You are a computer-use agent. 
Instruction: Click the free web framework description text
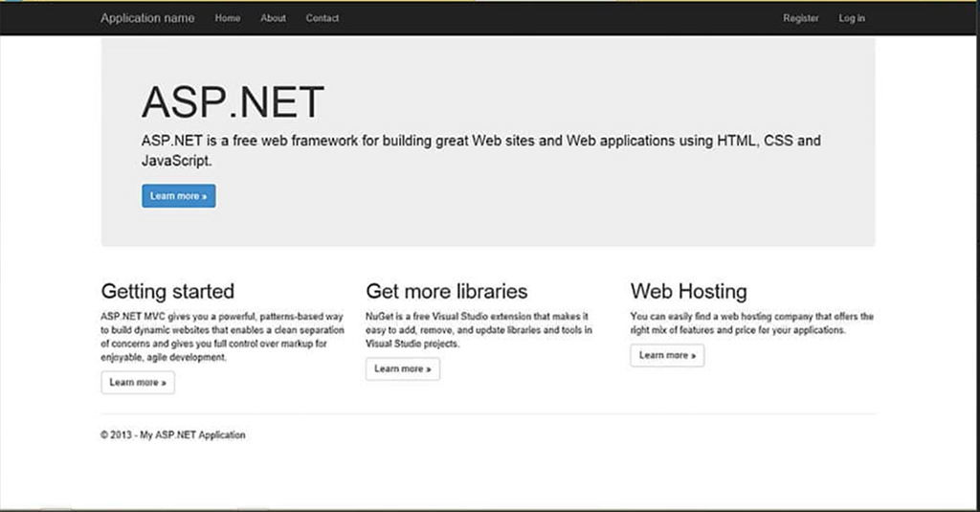[x=481, y=150]
